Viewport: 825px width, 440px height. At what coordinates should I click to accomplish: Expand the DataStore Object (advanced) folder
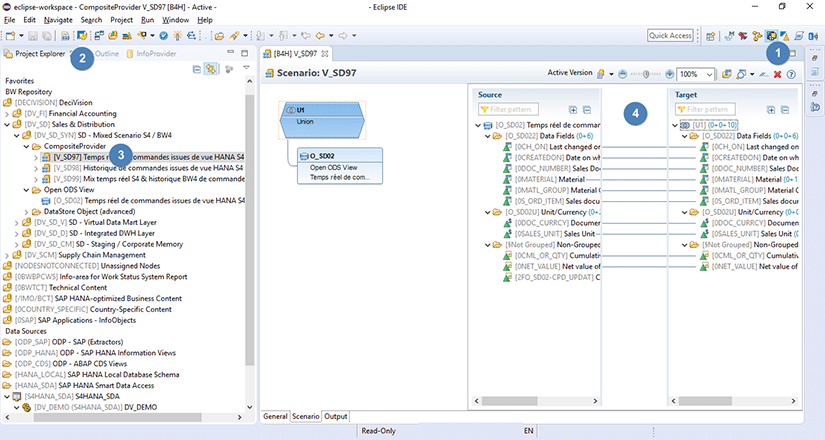(x=26, y=212)
